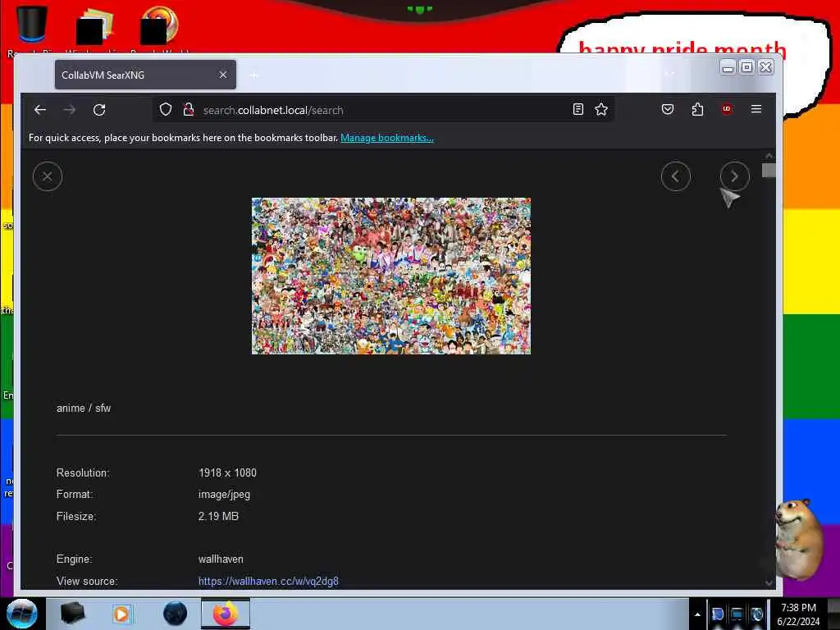Click the address bar URL field
840x630 pixels.
point(383,110)
